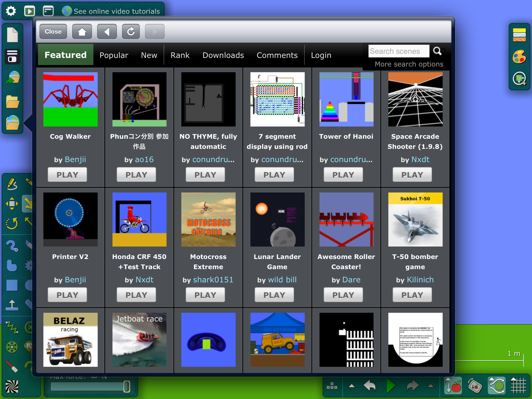The image size is (532, 399).
Task: Select the Texture tool
Action: pos(12,387)
